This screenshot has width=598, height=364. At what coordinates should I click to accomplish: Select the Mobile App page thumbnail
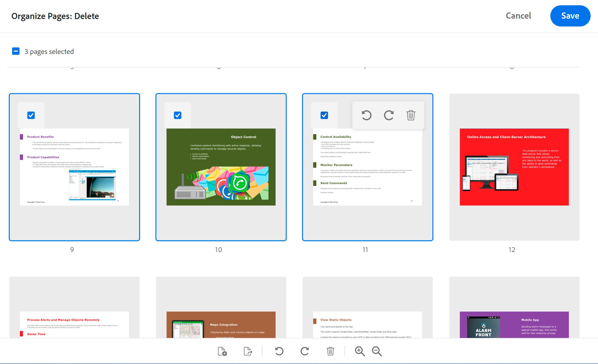[514, 307]
